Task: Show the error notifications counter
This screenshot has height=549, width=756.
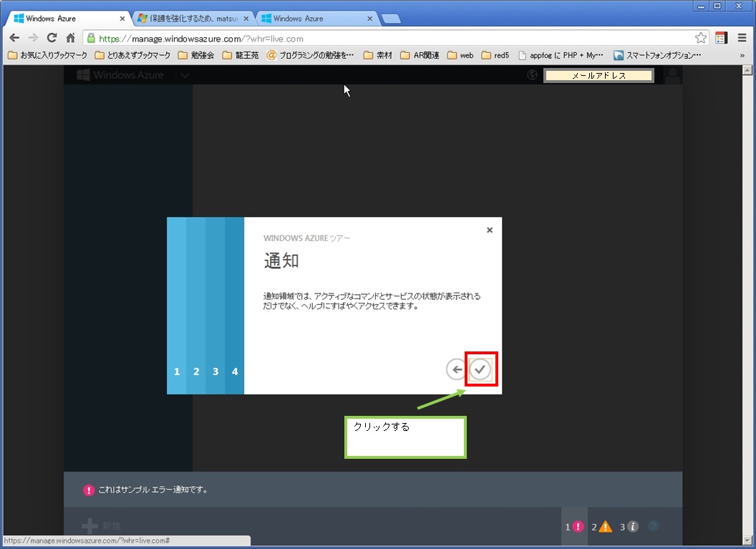Action: tap(575, 526)
